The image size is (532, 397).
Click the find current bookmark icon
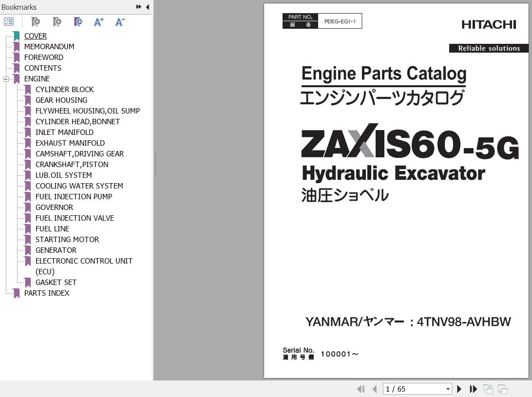78,22
